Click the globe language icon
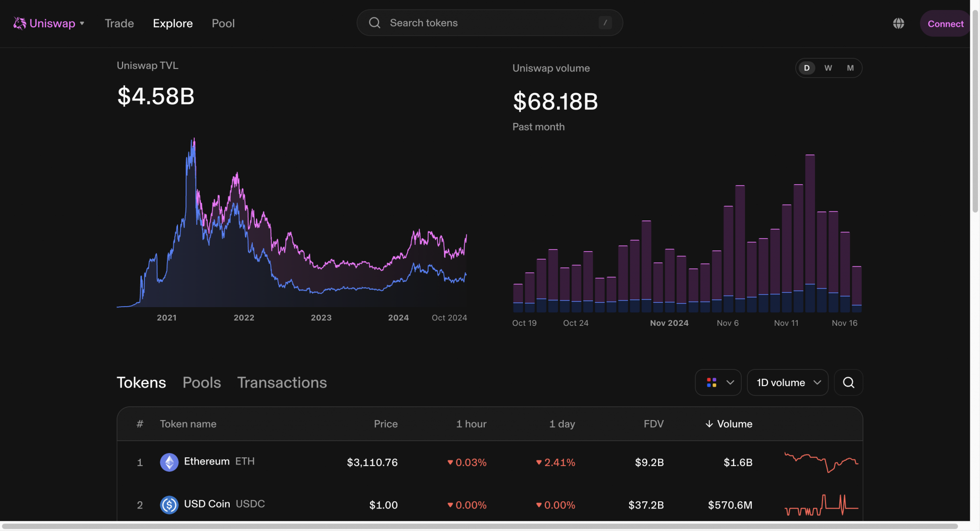This screenshot has height=531, width=980. [x=898, y=23]
